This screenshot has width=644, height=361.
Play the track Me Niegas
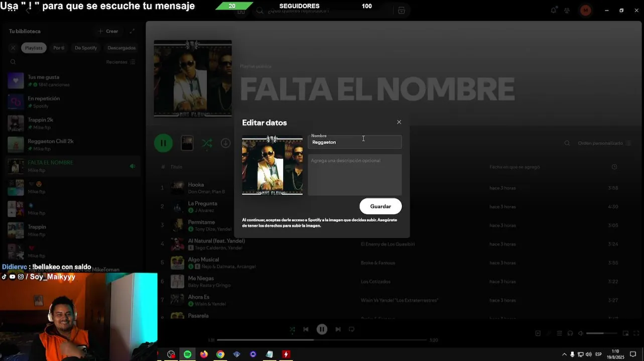click(201, 278)
